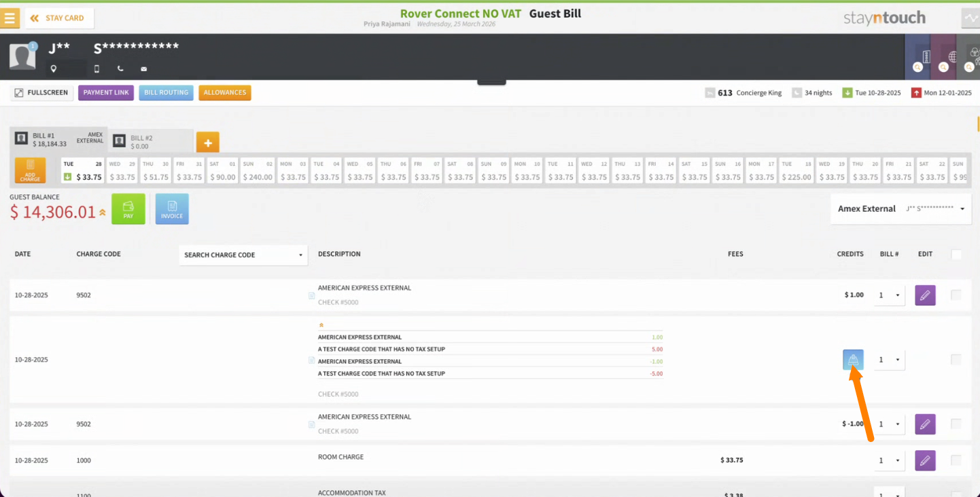Click the location pin icon under guest name
Screen dimensions: 980x497
[54, 69]
